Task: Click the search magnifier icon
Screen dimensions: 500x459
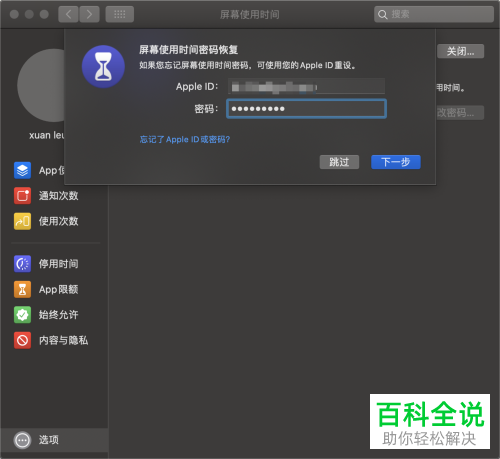Action: pyautogui.click(x=382, y=15)
